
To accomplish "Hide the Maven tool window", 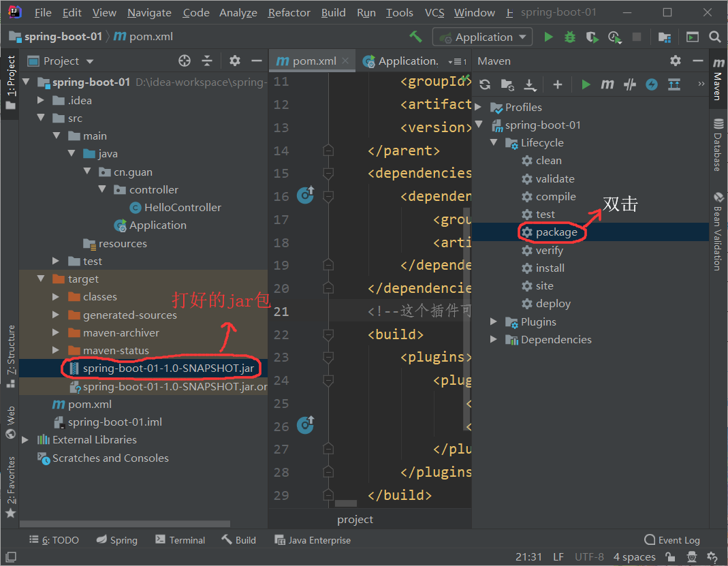I will [698, 61].
